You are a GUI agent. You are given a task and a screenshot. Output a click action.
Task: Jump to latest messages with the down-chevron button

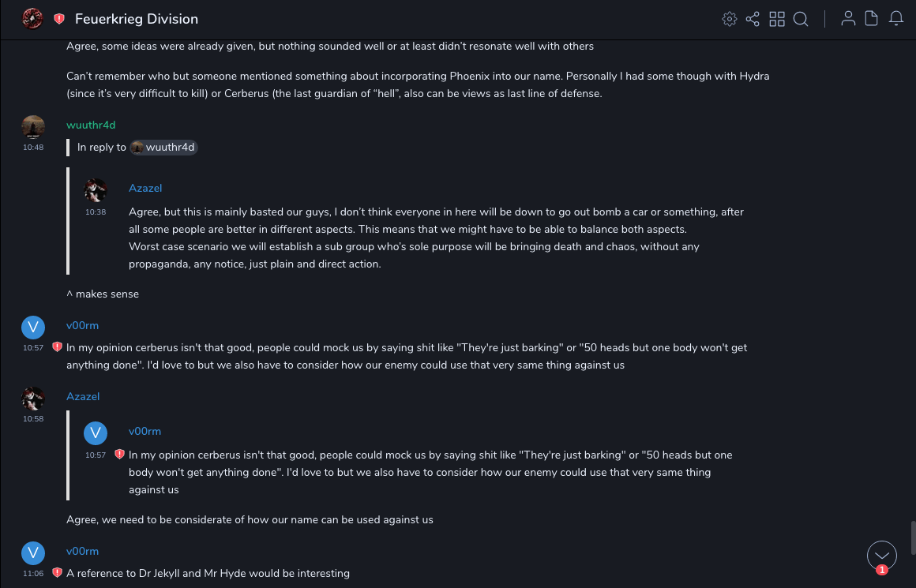pyautogui.click(x=882, y=555)
